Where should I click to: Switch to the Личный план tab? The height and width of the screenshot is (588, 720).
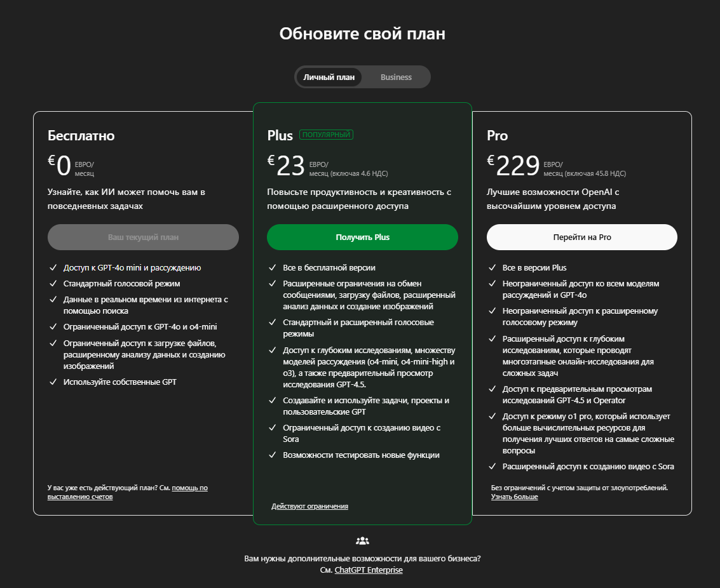click(x=329, y=77)
